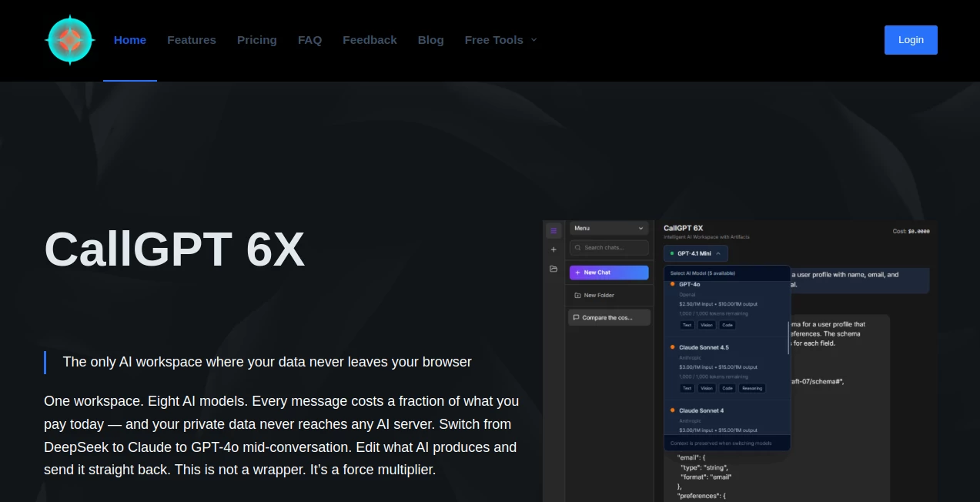Click the Vision tag under Claude Sonnet 4.5
The width and height of the screenshot is (980, 502).
click(x=707, y=388)
